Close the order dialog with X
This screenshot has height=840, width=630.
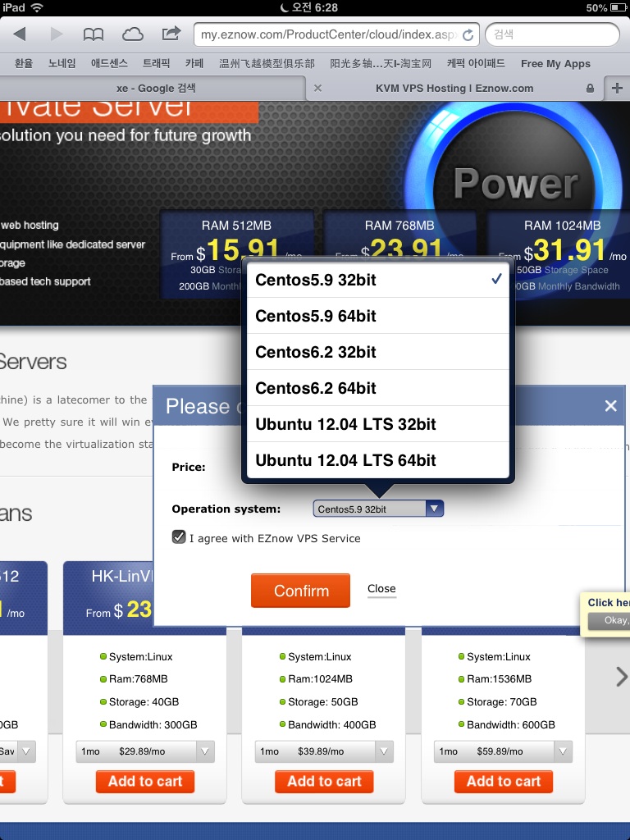610,405
